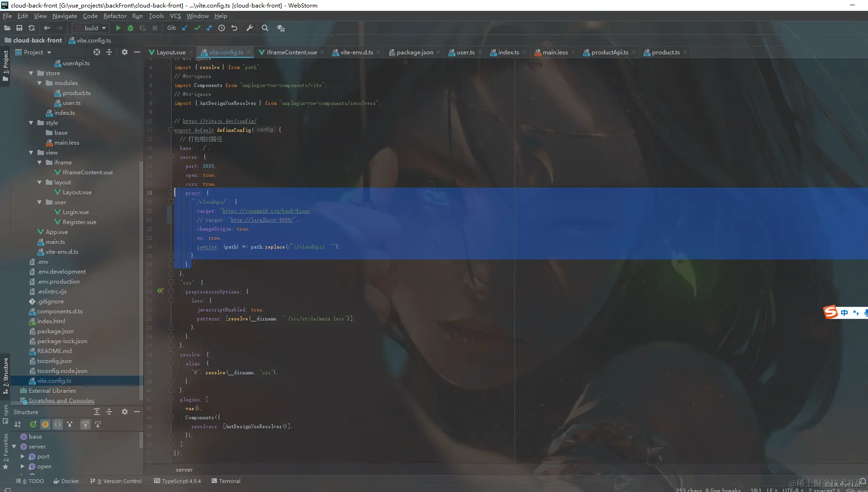Open Settings via the wrench icon

249,28
